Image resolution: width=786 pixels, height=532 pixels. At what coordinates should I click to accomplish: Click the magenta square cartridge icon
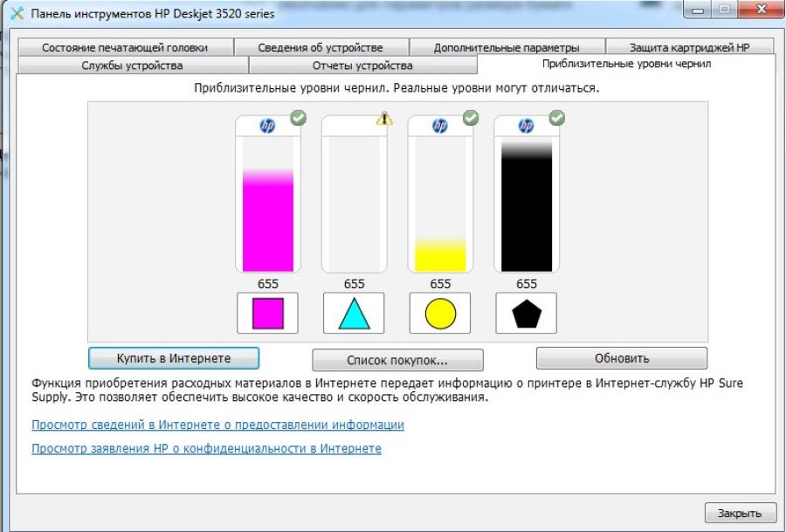[268, 314]
